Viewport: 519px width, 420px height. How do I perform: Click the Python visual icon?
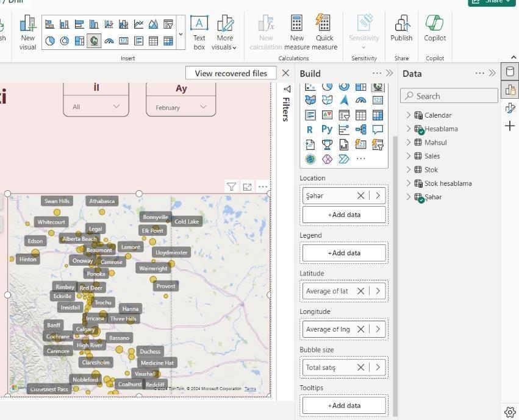(x=327, y=129)
